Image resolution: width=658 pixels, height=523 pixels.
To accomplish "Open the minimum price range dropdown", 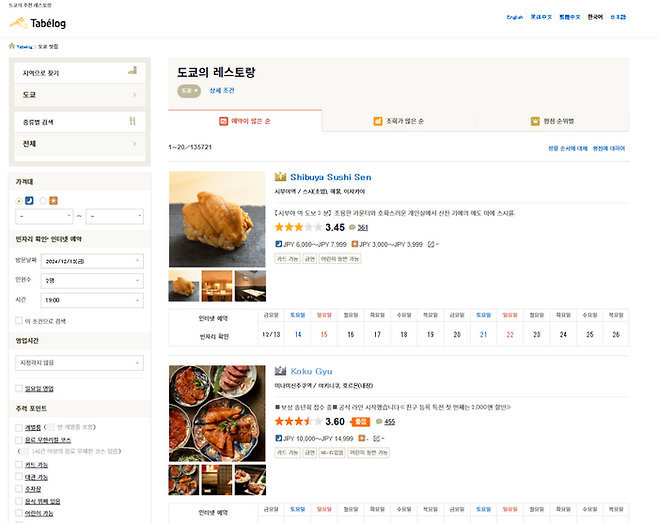I will click(43, 215).
